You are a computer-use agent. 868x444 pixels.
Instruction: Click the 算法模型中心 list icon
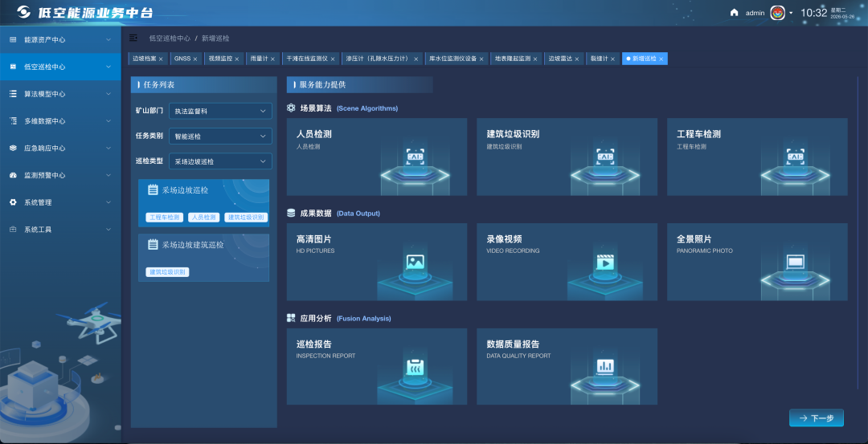[x=13, y=94]
